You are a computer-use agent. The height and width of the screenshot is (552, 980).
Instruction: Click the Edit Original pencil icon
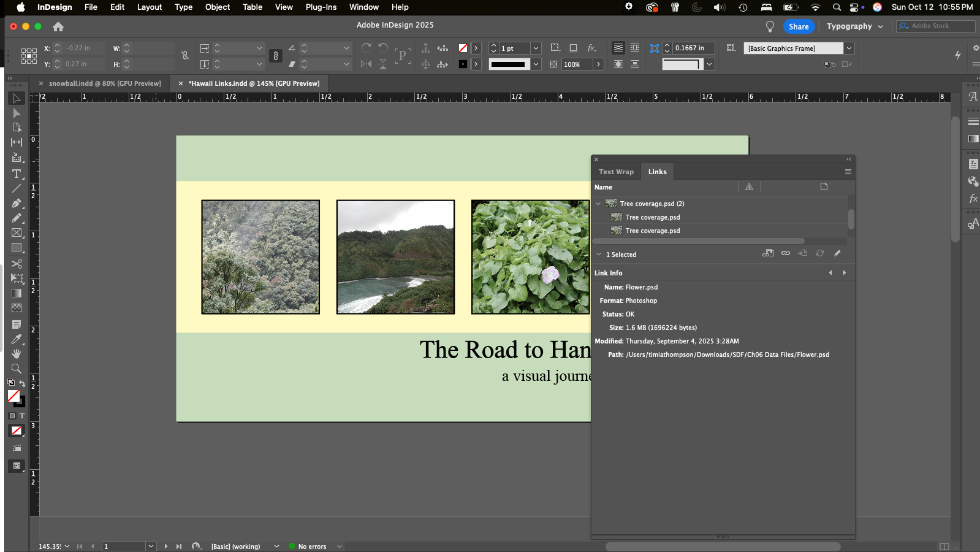pos(837,253)
